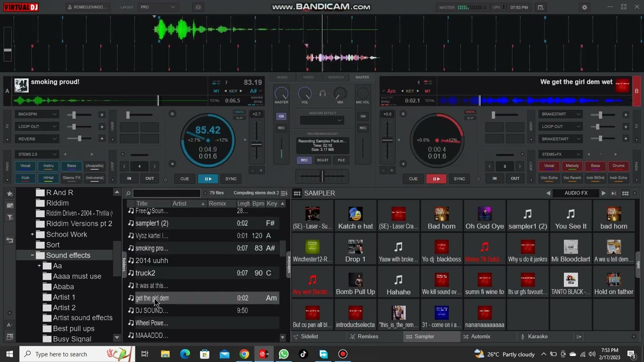
Task: Expand the School Work folder
Action: (32, 234)
